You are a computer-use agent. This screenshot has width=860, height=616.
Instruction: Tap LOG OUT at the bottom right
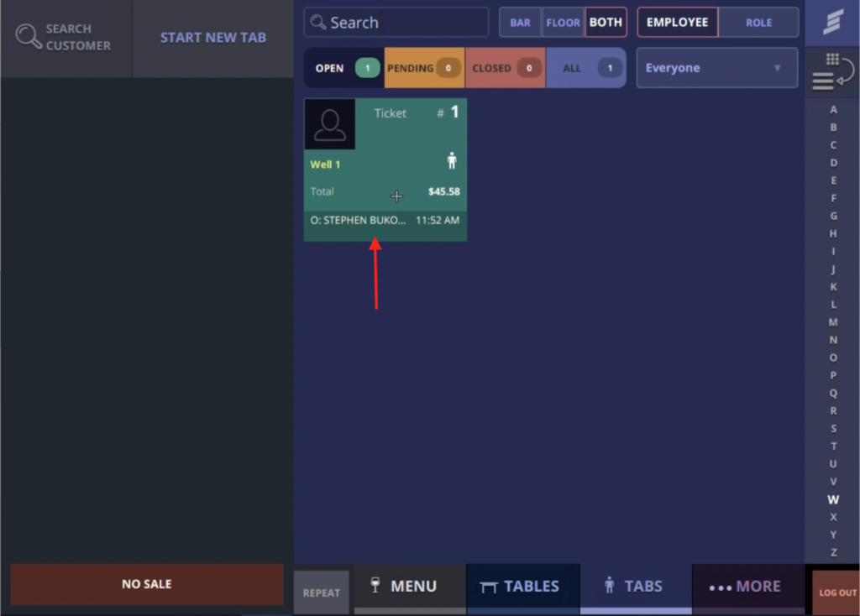(836, 592)
